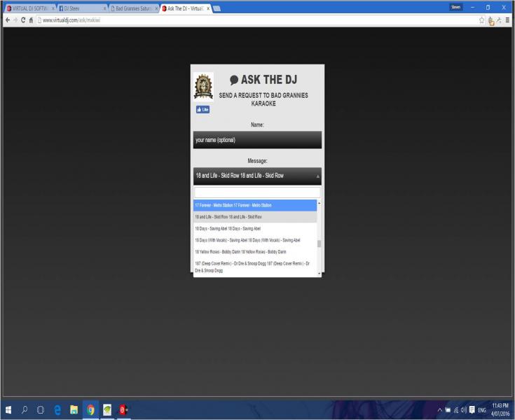Close the Ask The DJ tab
Image resolution: width=515 pixels, height=420 pixels.
coord(208,8)
